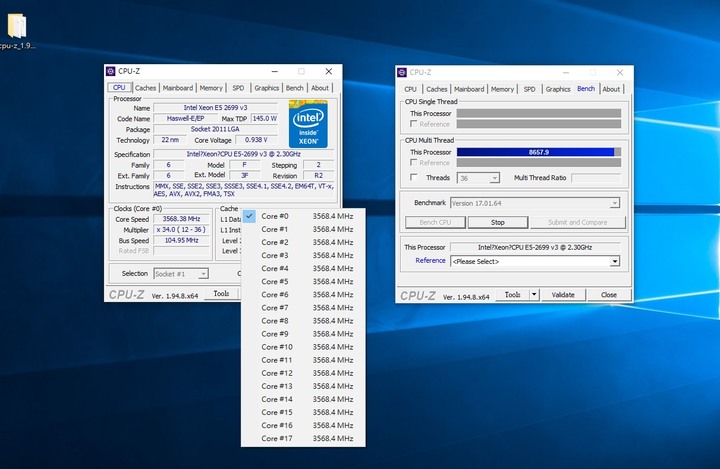Open the cpu-z folder on the desktop

(17, 30)
